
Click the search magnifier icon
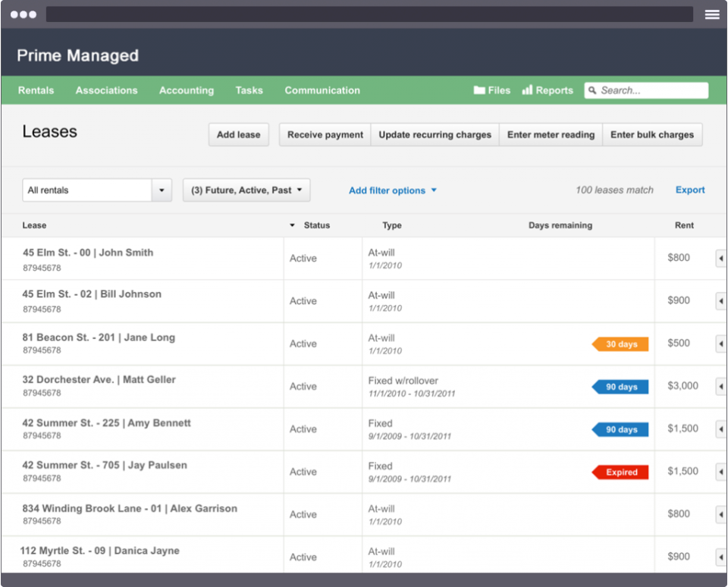click(x=593, y=90)
